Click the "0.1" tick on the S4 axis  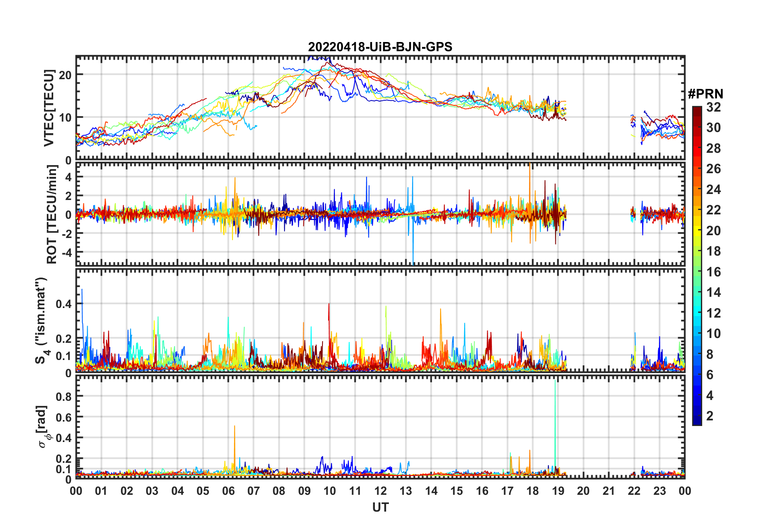tap(64, 356)
